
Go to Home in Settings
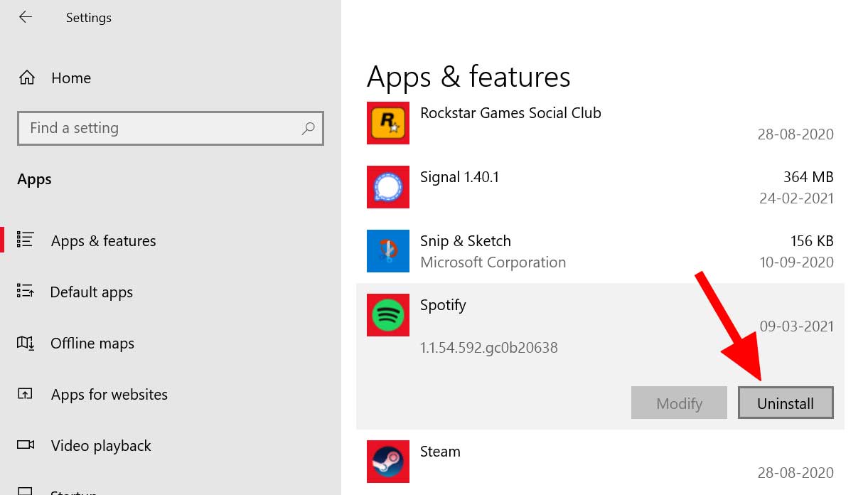click(x=71, y=78)
